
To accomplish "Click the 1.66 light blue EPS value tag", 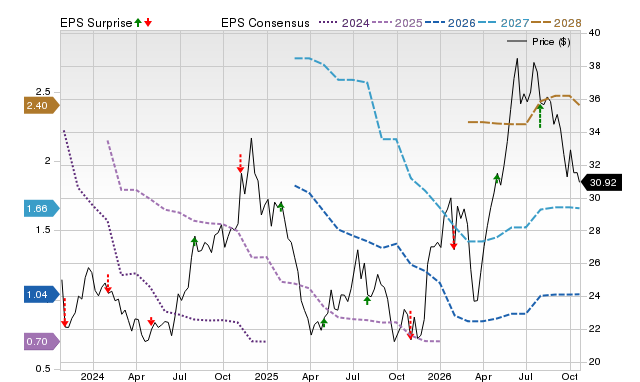I will click(x=42, y=209).
